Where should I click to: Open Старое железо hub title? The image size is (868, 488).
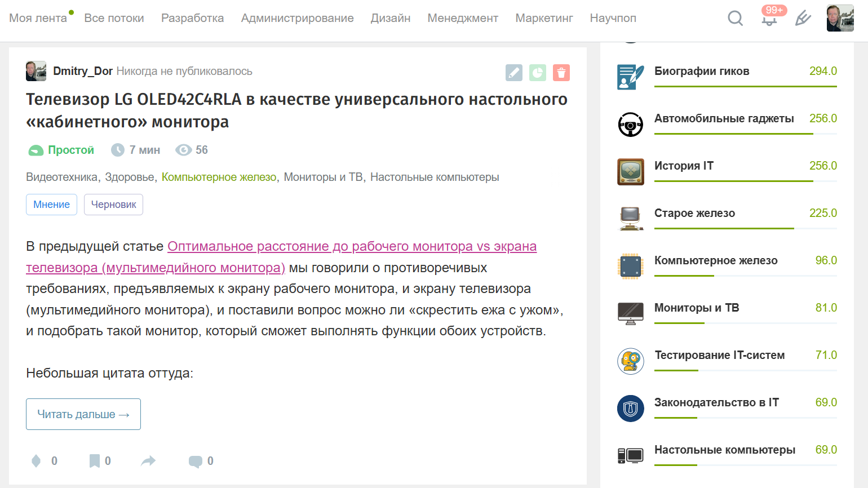pyautogui.click(x=694, y=213)
